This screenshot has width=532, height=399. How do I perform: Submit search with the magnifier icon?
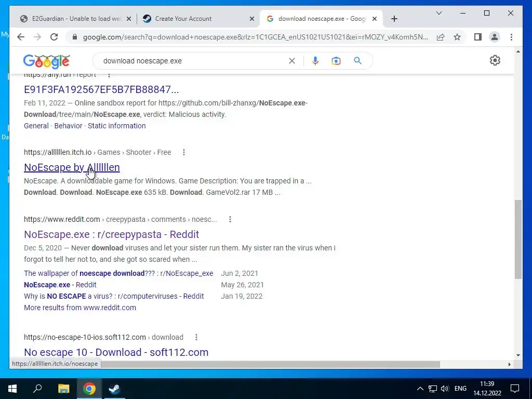(x=357, y=61)
